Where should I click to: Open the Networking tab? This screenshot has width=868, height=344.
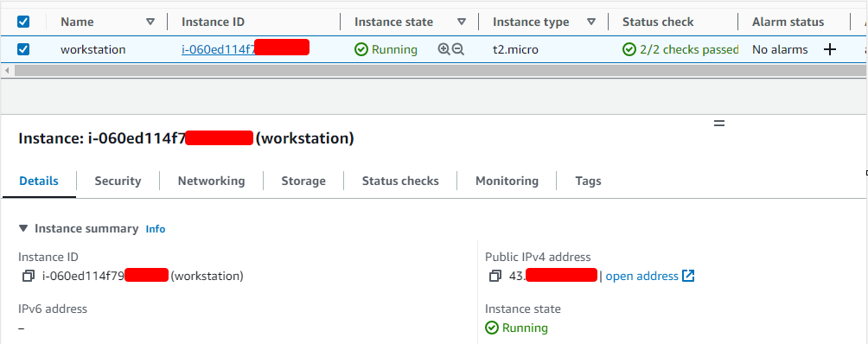click(x=211, y=181)
